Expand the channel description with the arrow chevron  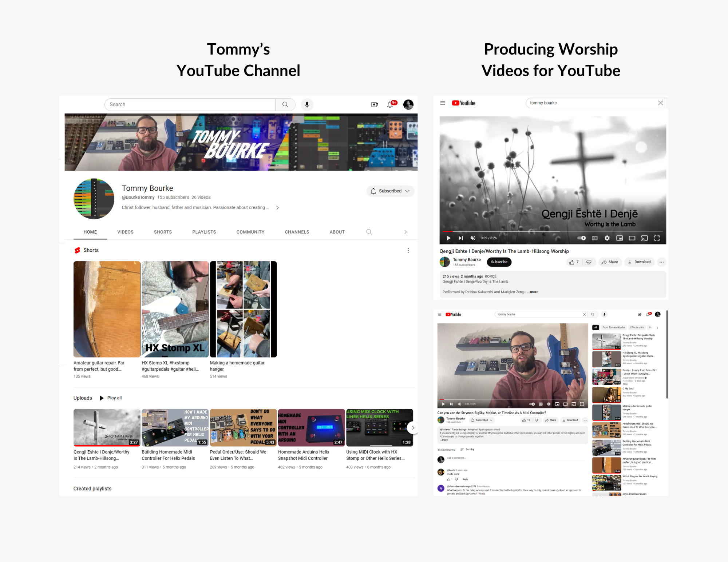[277, 208]
